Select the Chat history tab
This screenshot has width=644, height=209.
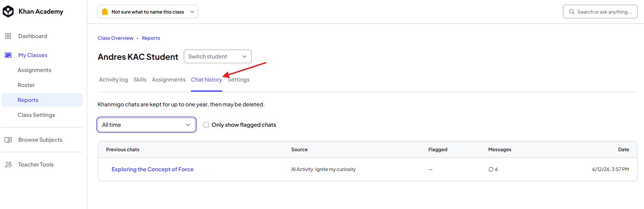(x=207, y=80)
